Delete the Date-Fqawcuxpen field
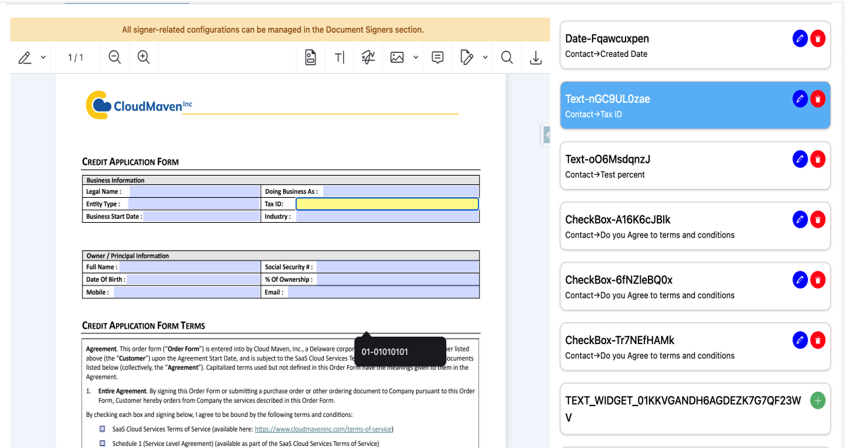This screenshot has height=448, width=845. [818, 39]
